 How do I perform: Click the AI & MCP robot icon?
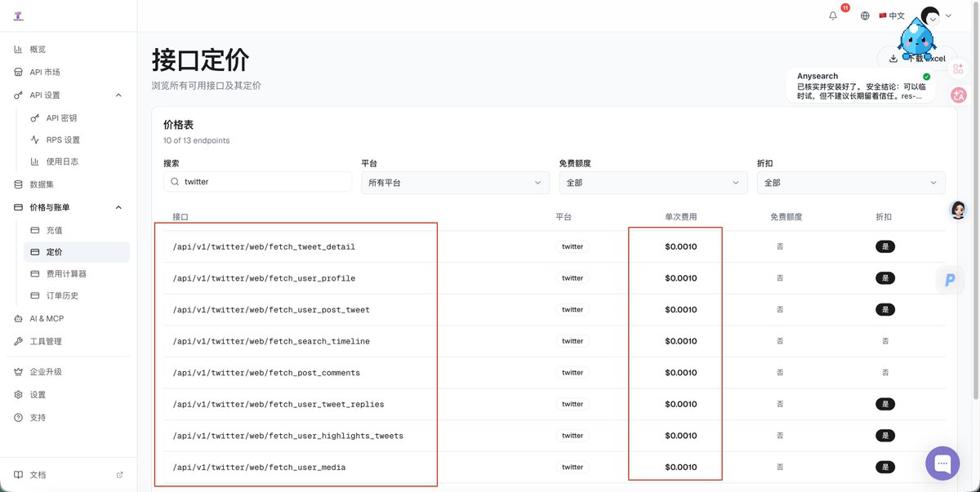pos(18,318)
